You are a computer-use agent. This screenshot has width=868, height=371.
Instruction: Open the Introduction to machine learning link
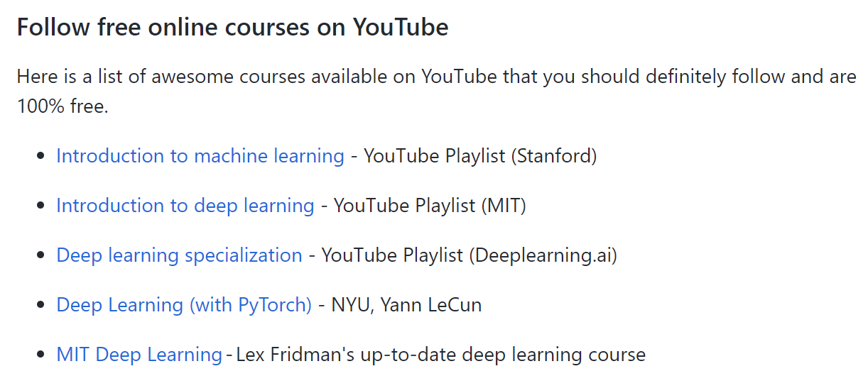tap(200, 156)
